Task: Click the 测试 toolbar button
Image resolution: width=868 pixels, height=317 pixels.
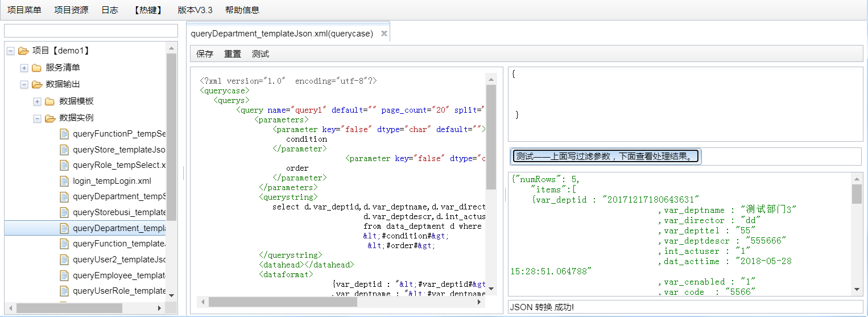Action: (261, 54)
